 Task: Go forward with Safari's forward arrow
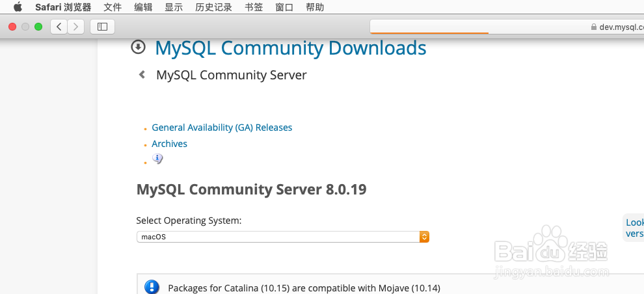[75, 27]
